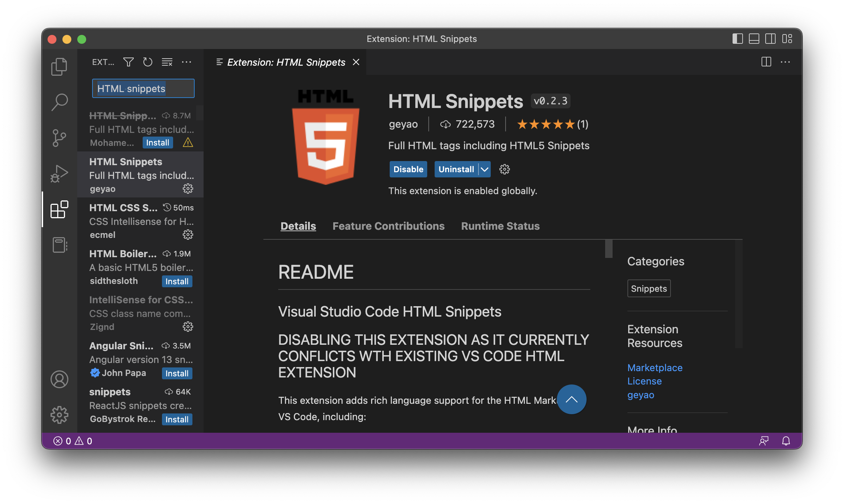Open errors and warnings in status bar
Image resolution: width=844 pixels, height=504 pixels.
(x=73, y=441)
